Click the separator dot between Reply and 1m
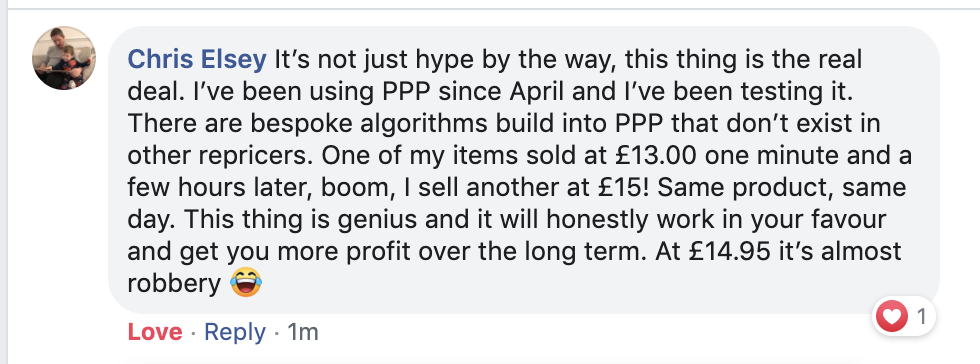 pyautogui.click(x=276, y=333)
